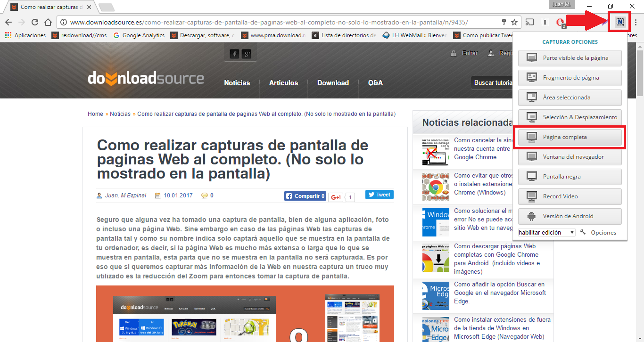View site information icon in address bar
644x342 pixels.
click(64, 22)
